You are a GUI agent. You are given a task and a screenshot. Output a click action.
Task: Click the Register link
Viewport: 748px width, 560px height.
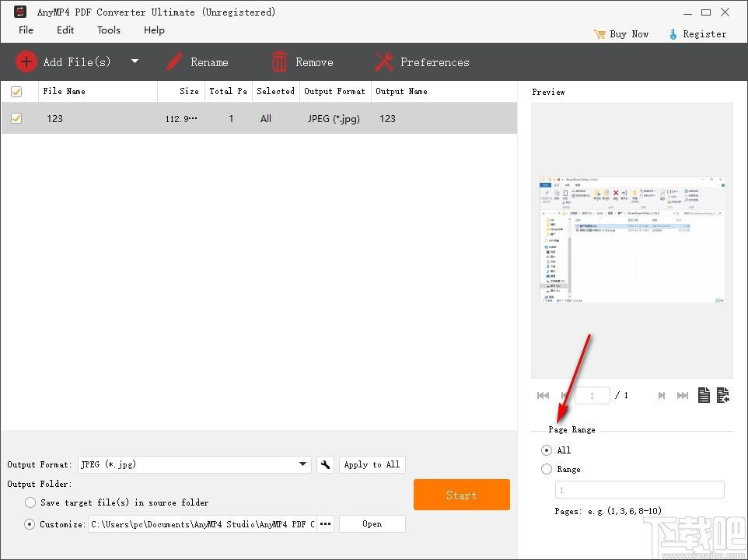[x=704, y=34]
